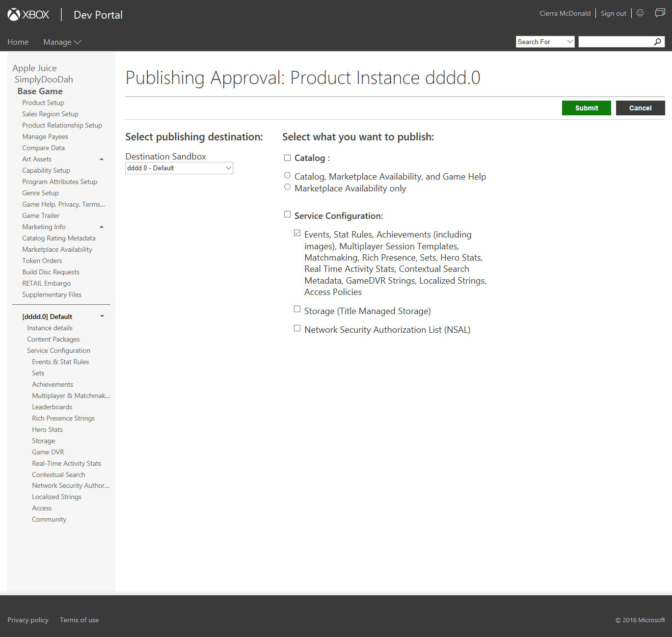Screen dimensions: 672x637
Task: Open the chat messages icon
Action: (x=660, y=13)
